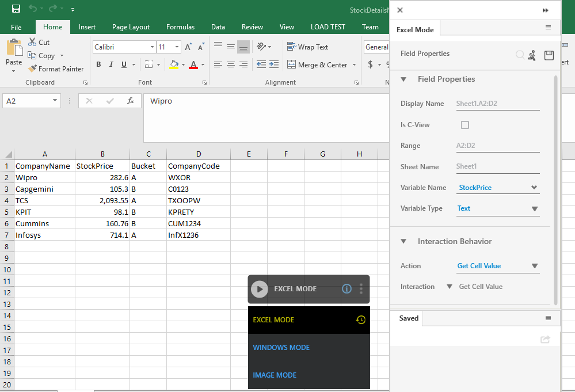The width and height of the screenshot is (575, 392).
Task: Click the save icon in Field Properties panel
Action: pos(549,55)
